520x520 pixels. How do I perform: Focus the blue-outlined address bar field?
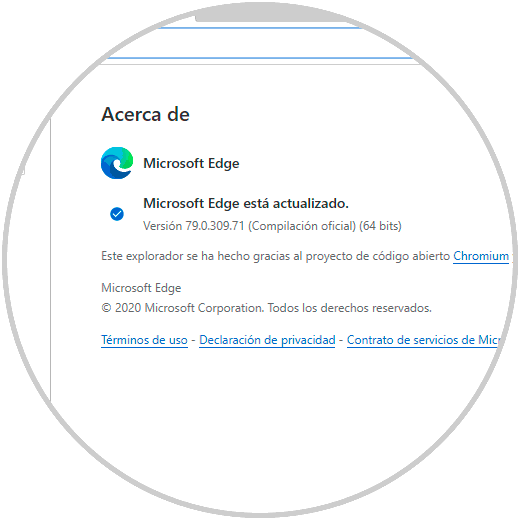pyautogui.click(x=260, y=43)
